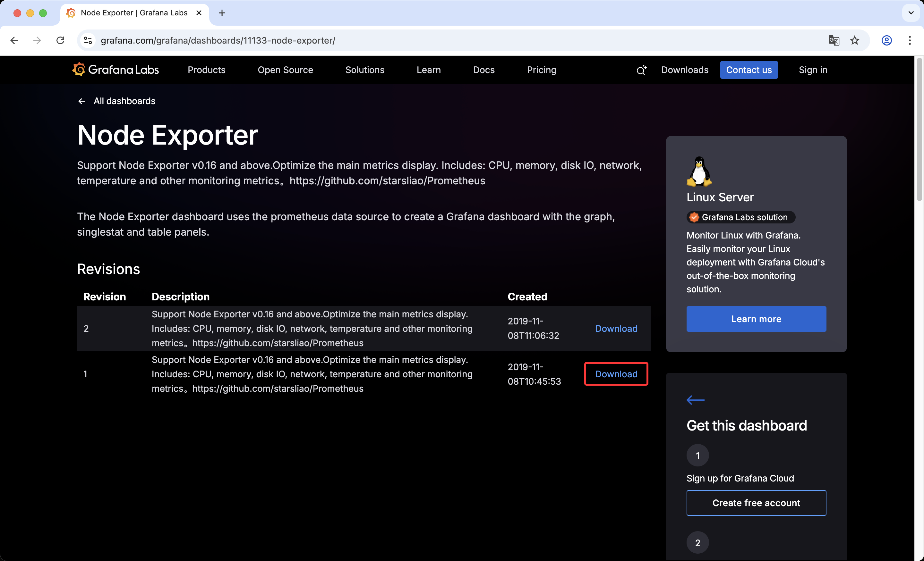Open Chrome three-dot menu

[x=910, y=40]
